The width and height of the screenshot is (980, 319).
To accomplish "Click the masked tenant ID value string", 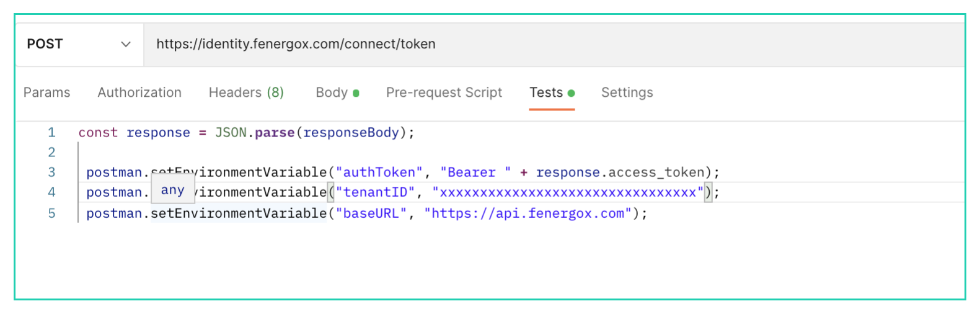I will point(568,192).
